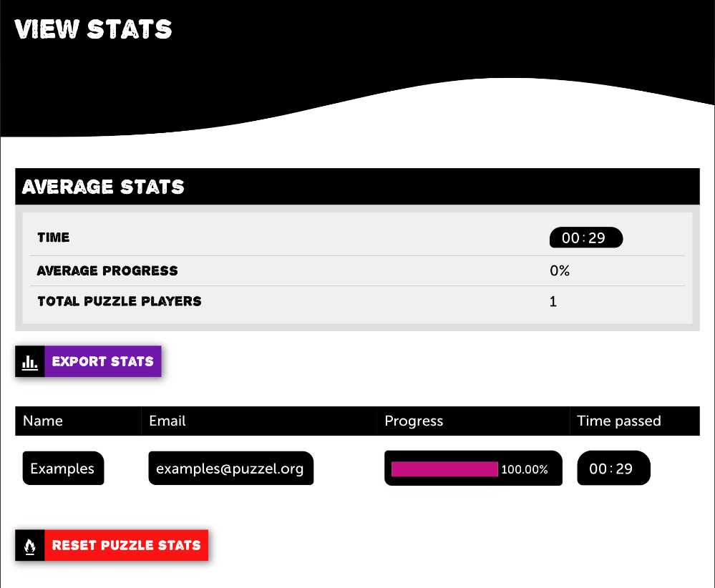Screen dimensions: 715x588
Task: Click the 100.00% progress label
Action: click(x=525, y=469)
